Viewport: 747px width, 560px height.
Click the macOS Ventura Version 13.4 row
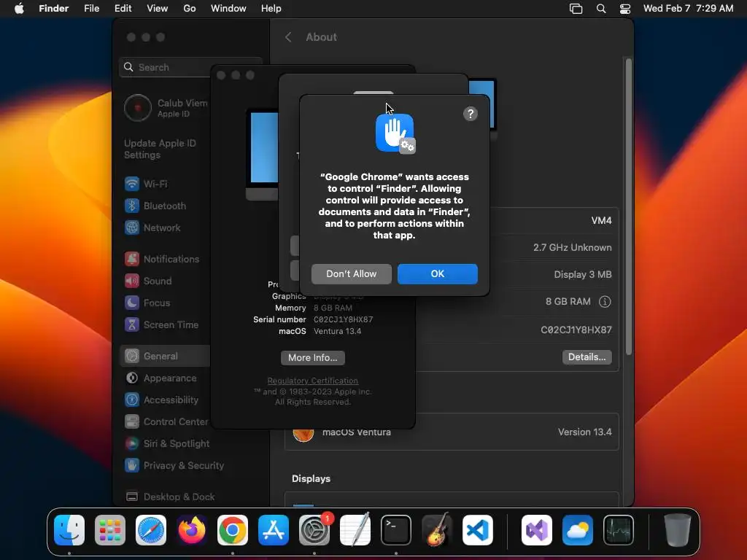point(452,432)
